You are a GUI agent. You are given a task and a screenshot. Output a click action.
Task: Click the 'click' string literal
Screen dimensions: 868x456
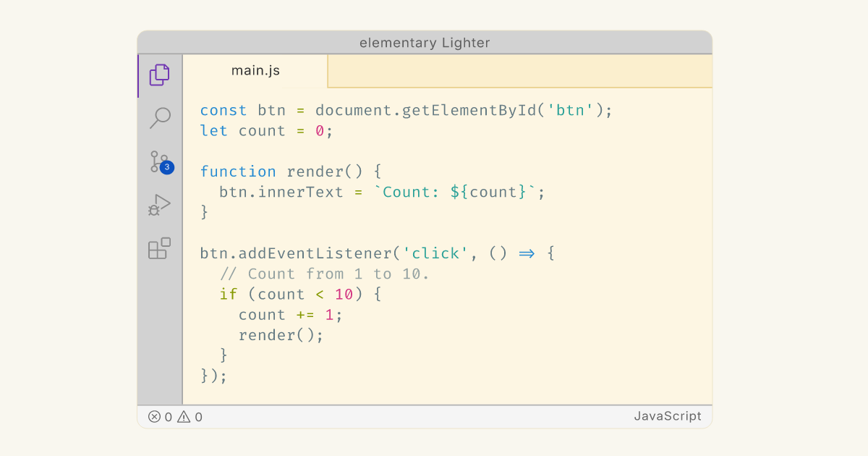pos(435,253)
